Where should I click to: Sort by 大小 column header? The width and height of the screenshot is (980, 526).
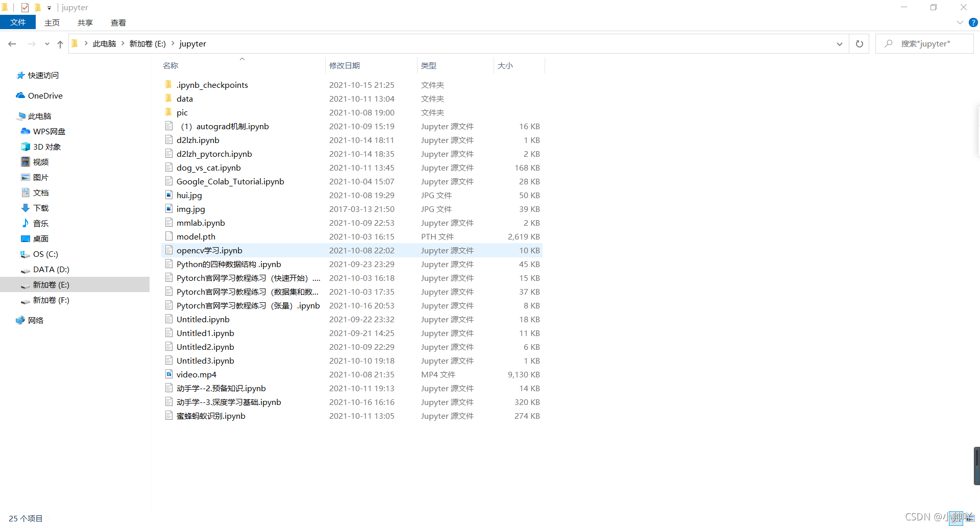(x=519, y=65)
